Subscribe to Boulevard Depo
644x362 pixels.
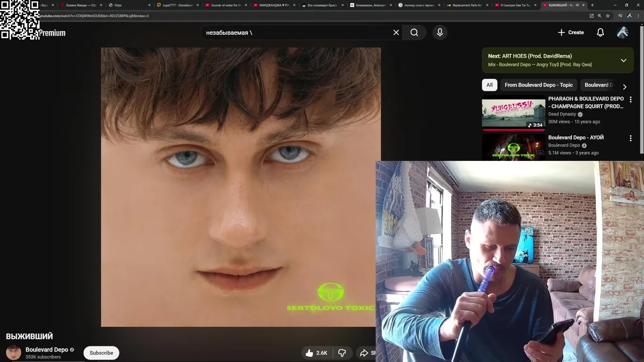pyautogui.click(x=101, y=353)
